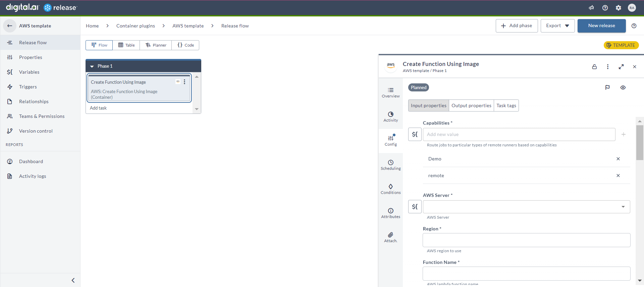The height and width of the screenshot is (287, 644).
Task: Click the Region input field
Action: (x=526, y=240)
